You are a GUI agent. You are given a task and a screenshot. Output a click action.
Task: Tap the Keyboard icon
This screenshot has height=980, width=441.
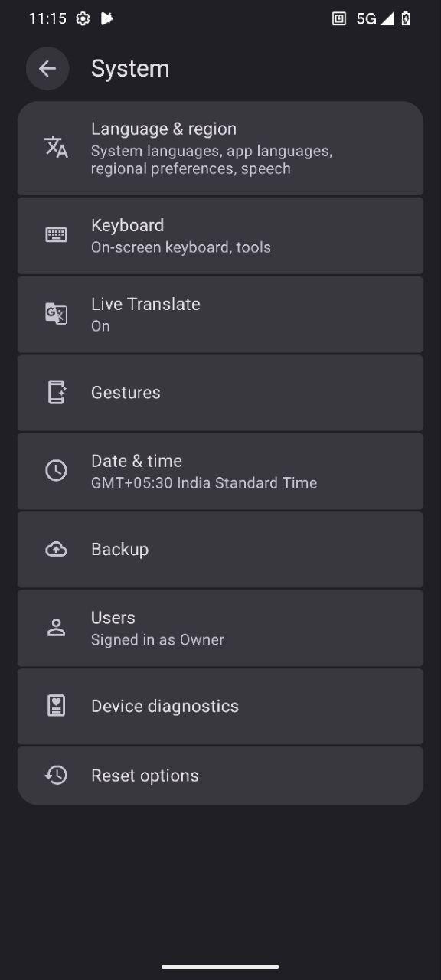[x=56, y=235]
